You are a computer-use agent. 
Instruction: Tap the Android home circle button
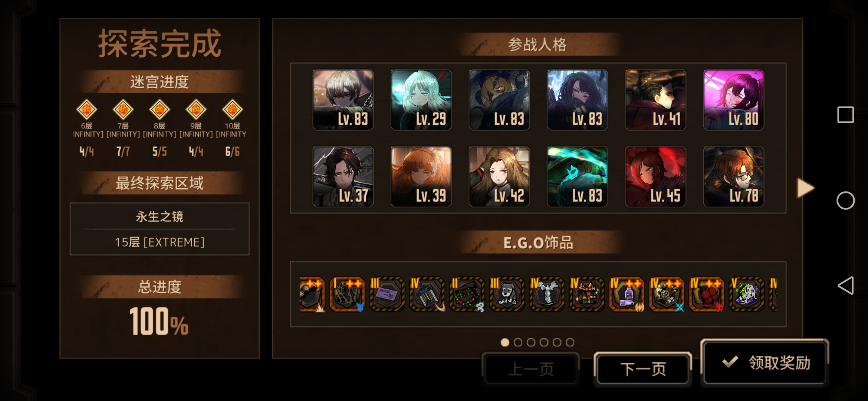click(845, 200)
